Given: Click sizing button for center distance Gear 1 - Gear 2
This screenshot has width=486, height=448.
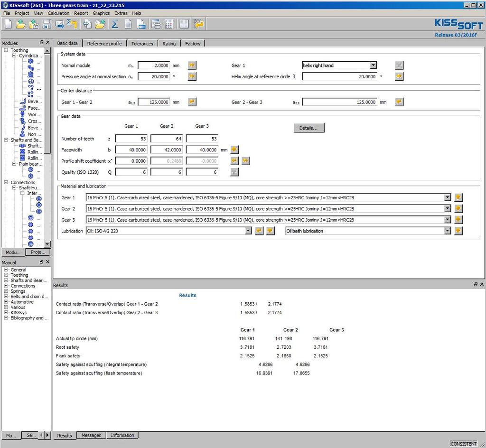Looking at the screenshot, I should 192,102.
